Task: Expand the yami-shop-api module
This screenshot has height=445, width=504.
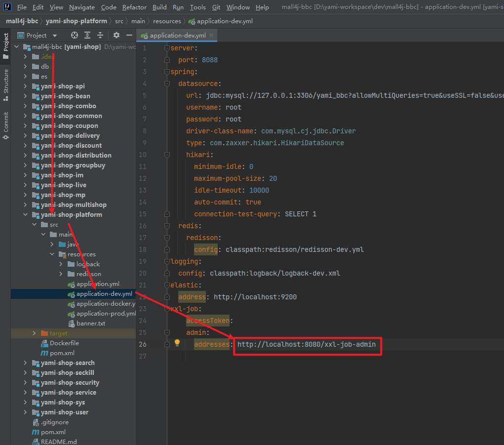Action: click(26, 86)
